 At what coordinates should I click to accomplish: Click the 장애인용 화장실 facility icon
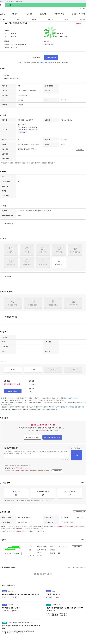[53, 303]
